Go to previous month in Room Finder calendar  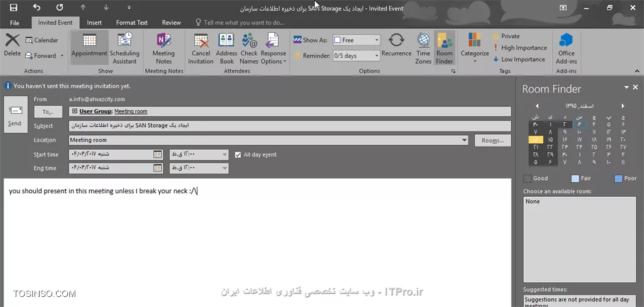pyautogui.click(x=537, y=106)
